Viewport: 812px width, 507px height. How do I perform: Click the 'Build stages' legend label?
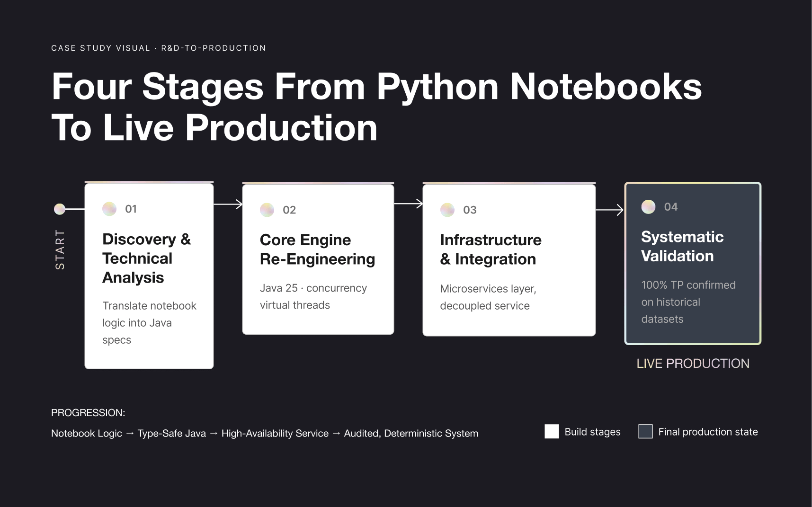click(x=592, y=432)
